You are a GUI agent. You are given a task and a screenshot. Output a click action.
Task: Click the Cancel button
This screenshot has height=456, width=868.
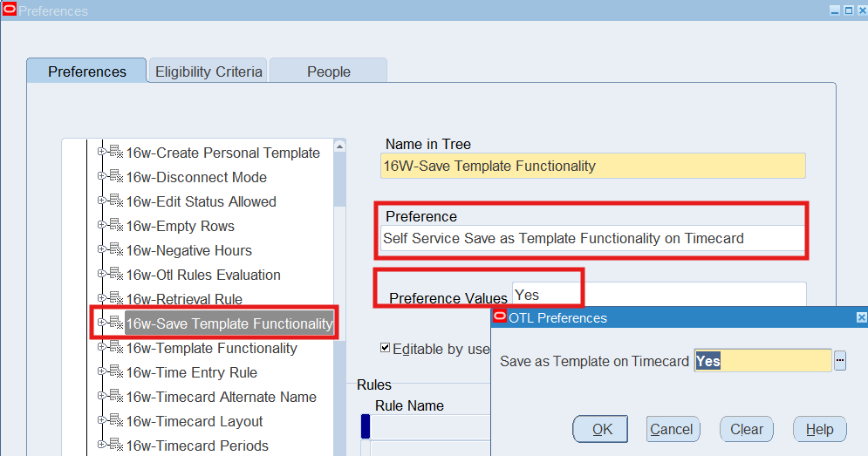tap(672, 429)
